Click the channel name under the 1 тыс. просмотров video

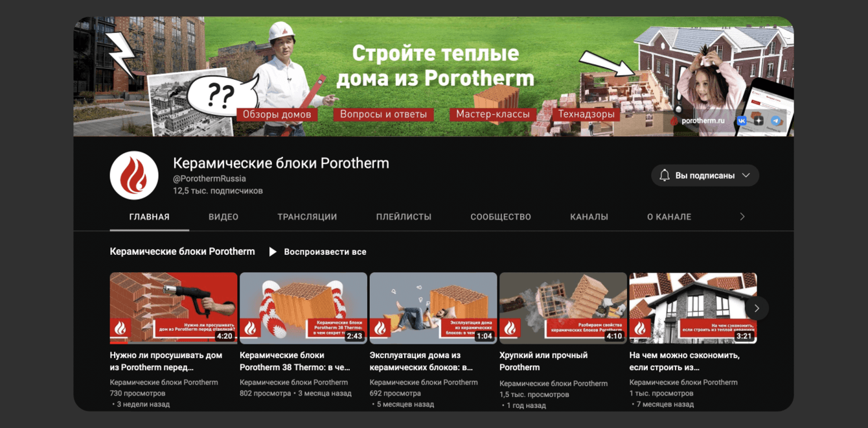[683, 383]
